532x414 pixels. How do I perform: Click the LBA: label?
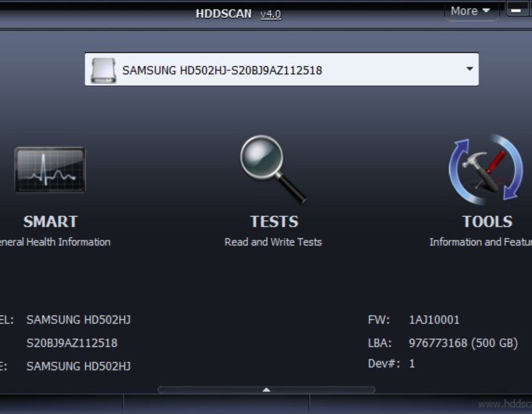pyautogui.click(x=380, y=343)
